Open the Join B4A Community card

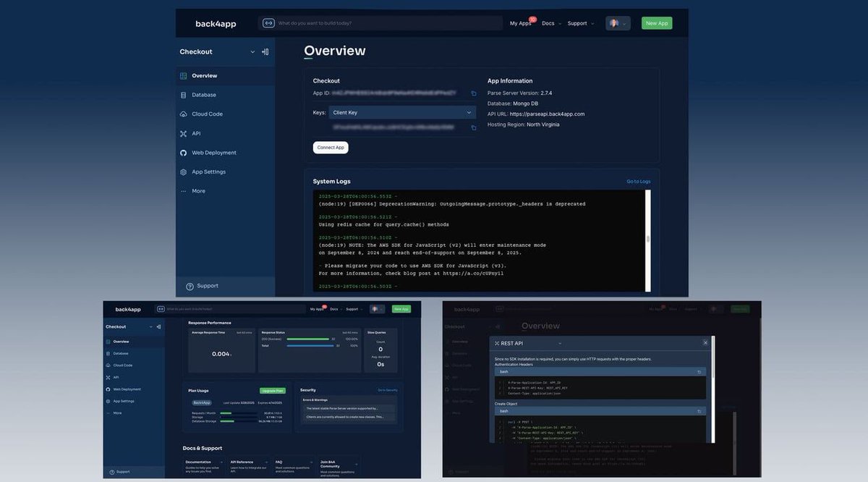click(x=339, y=465)
